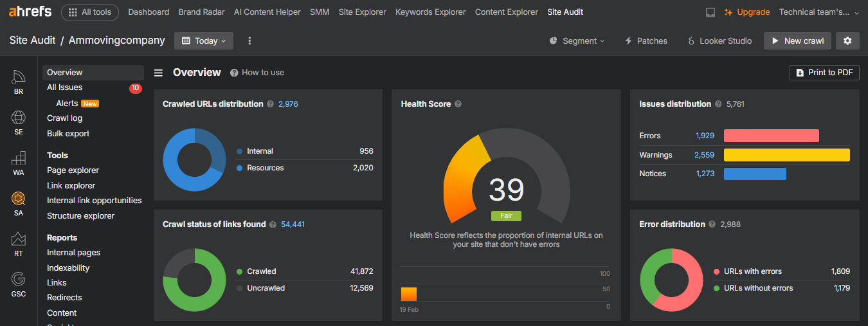
Task: Click the BR Brand Radar sidebar icon
Action: coord(19,82)
